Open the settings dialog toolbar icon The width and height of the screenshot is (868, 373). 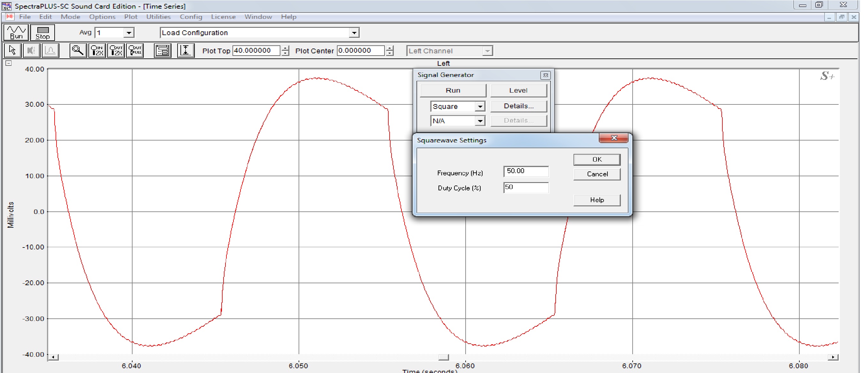(x=163, y=50)
